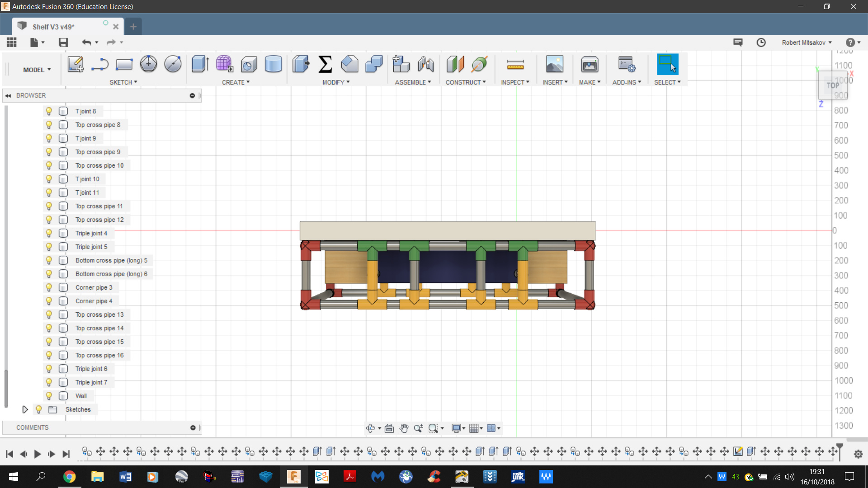Select the Joint assemble tool
The height and width of the screenshot is (488, 868).
point(425,64)
